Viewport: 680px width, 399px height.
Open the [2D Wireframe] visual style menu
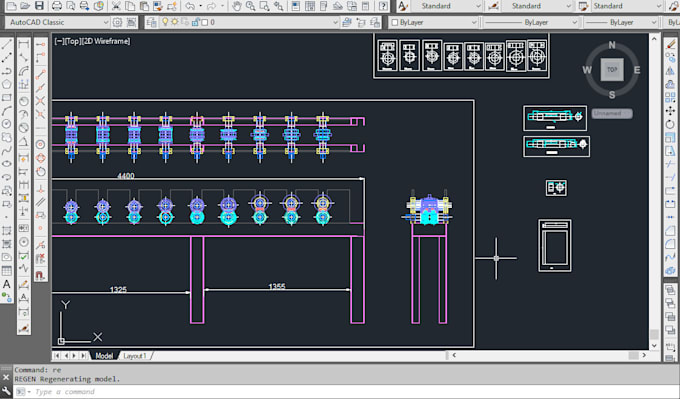point(106,41)
